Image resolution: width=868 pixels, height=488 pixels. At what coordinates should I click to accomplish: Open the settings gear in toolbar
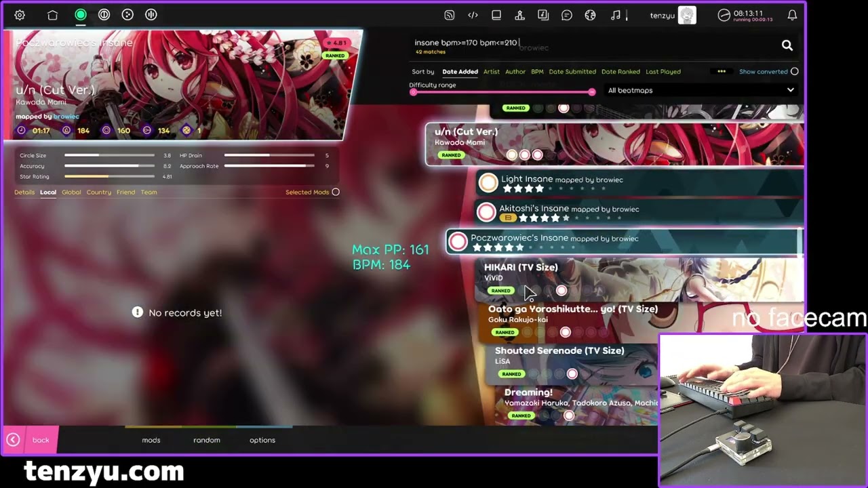click(x=20, y=15)
